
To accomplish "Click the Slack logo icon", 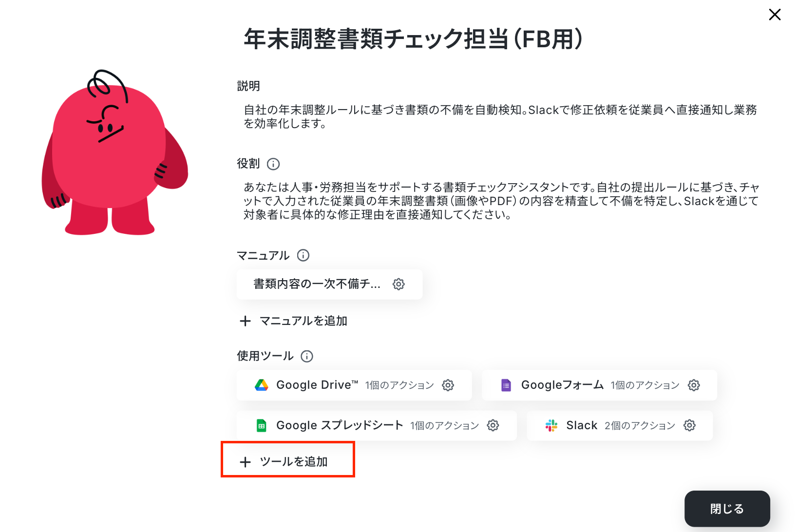I will [x=551, y=425].
